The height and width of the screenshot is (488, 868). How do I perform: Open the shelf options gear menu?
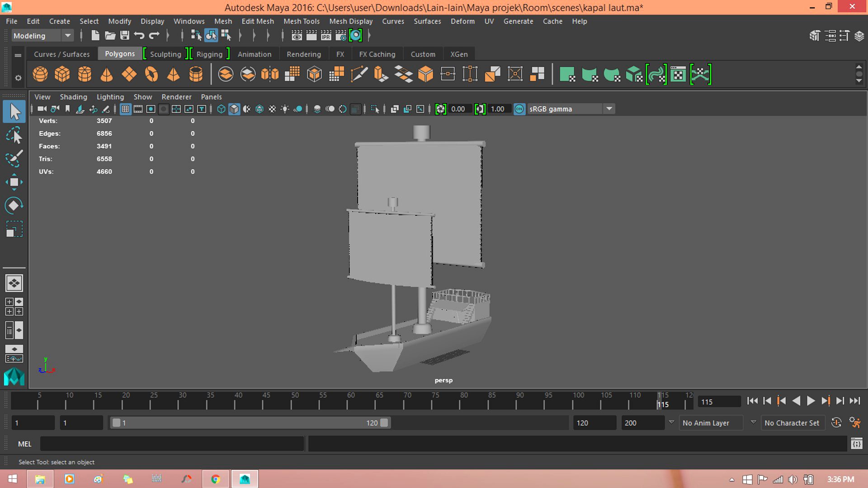(18, 78)
